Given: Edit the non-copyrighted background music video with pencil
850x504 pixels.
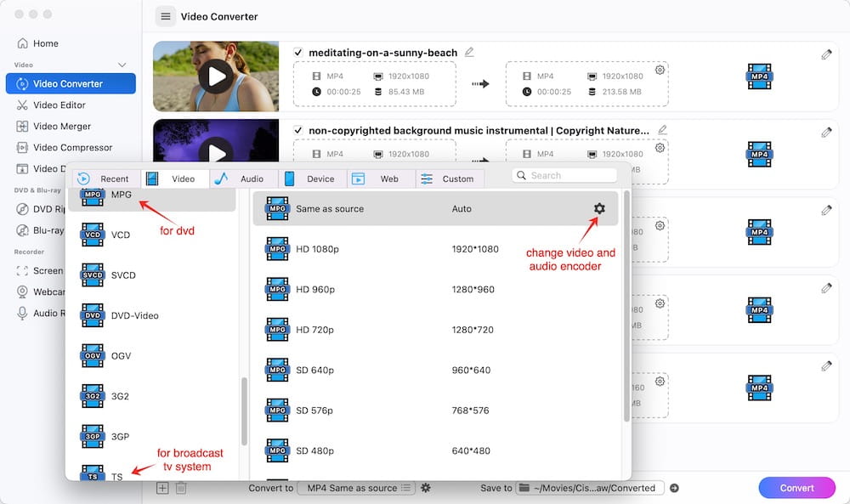Looking at the screenshot, I should (x=826, y=133).
